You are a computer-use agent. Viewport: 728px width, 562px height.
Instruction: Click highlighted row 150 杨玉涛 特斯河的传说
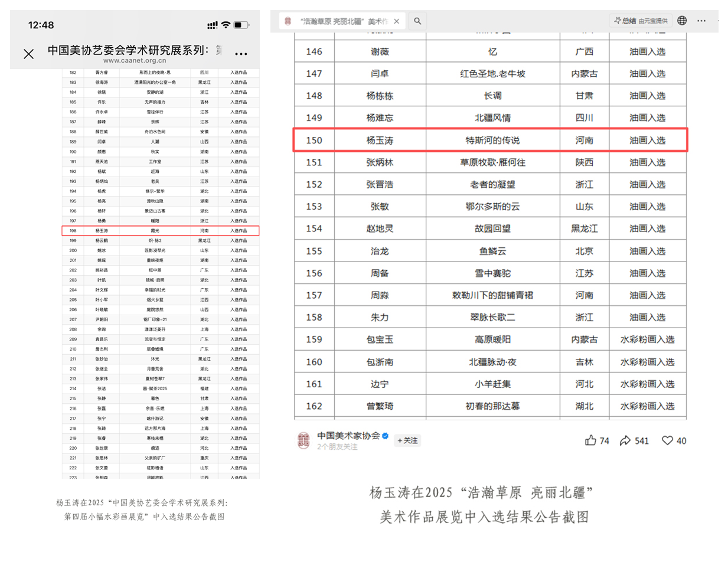(490, 140)
